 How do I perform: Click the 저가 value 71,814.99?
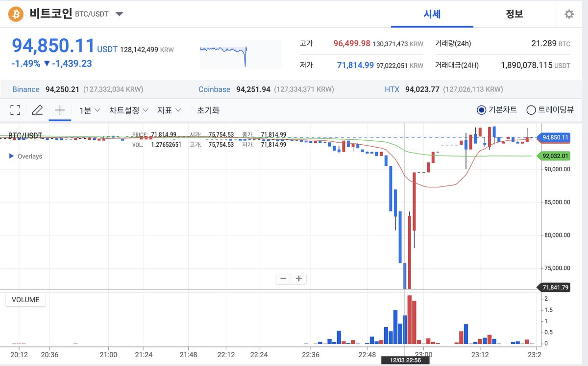pyautogui.click(x=356, y=65)
